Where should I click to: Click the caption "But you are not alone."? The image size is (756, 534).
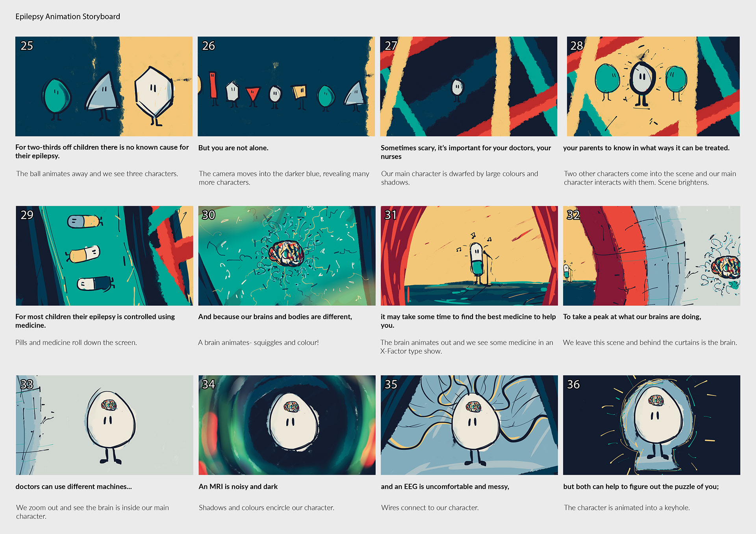pos(233,148)
